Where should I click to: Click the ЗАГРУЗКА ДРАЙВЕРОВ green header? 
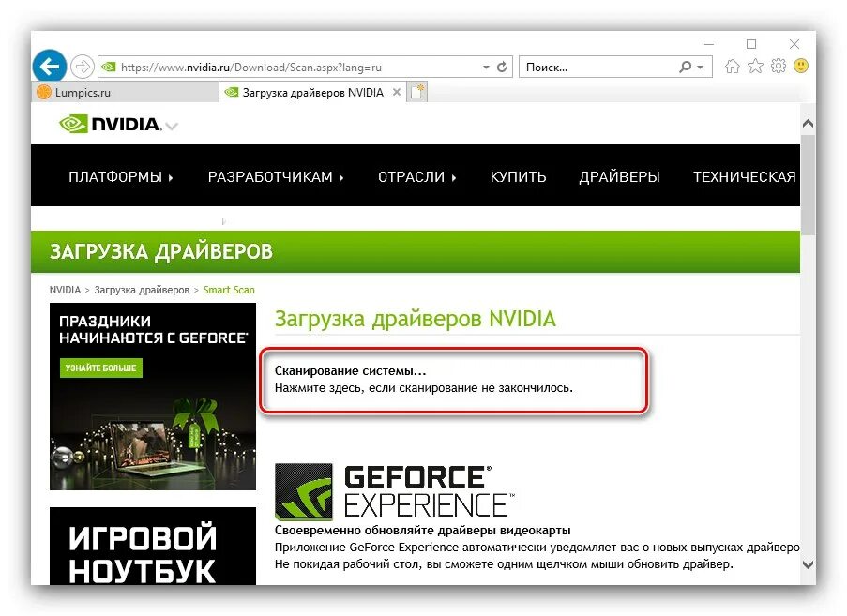pos(416,251)
